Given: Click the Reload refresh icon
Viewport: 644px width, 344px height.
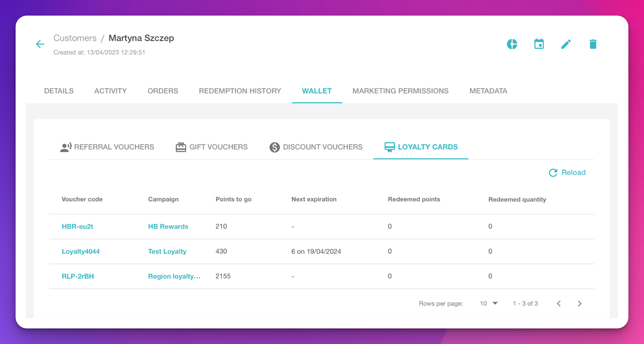Looking at the screenshot, I should coord(553,173).
